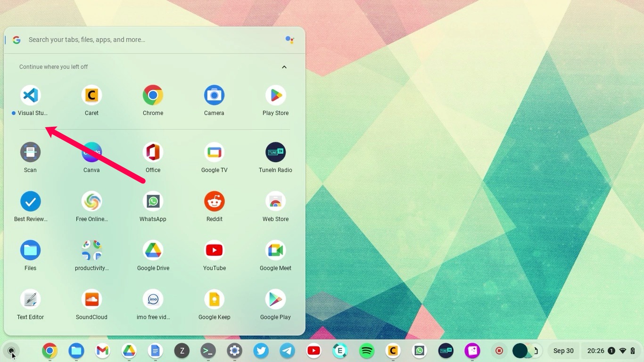Launch the Reddit app
Image resolution: width=644 pixels, height=362 pixels.
tap(214, 202)
